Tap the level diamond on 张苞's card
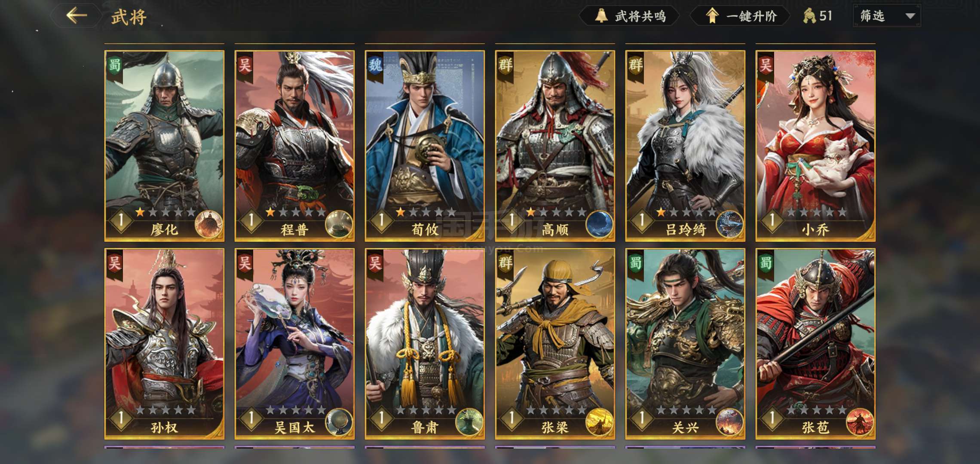Screen dimensions: 980x464 772,418
